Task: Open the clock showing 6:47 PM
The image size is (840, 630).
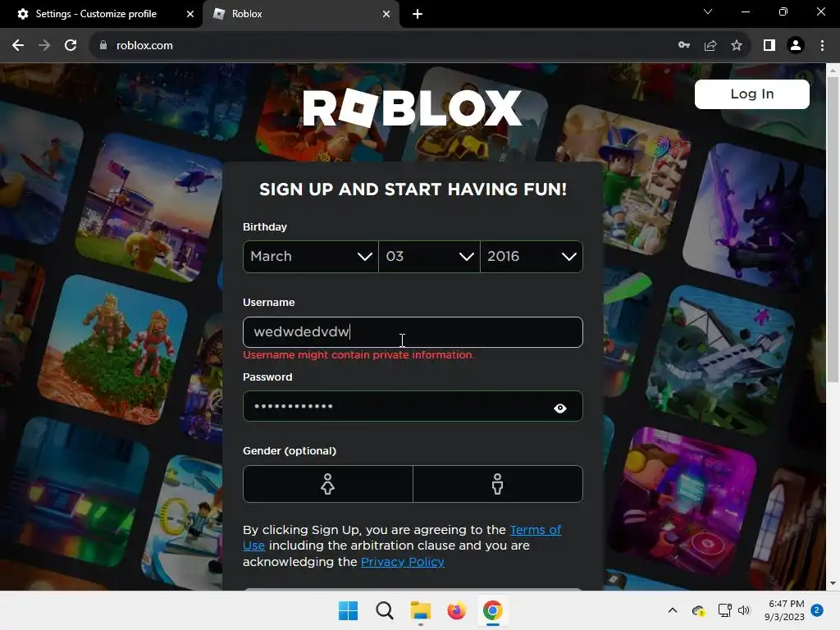Action: tap(785, 610)
